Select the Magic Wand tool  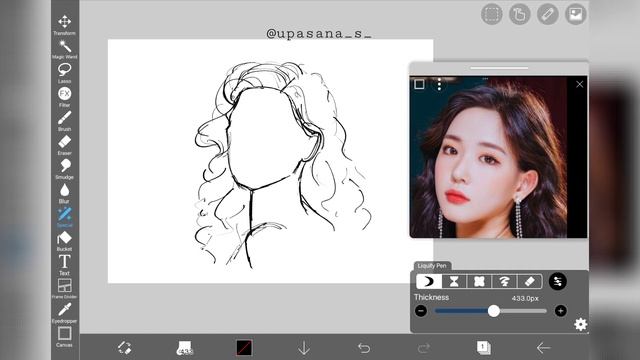click(64, 49)
